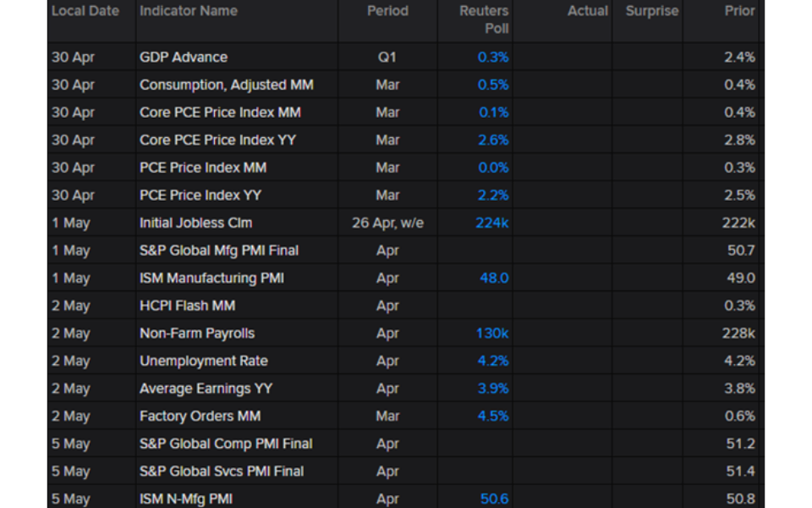Click the 50.6 ISM N-Mfg poll value
This screenshot has width=812, height=508.
tap(494, 499)
